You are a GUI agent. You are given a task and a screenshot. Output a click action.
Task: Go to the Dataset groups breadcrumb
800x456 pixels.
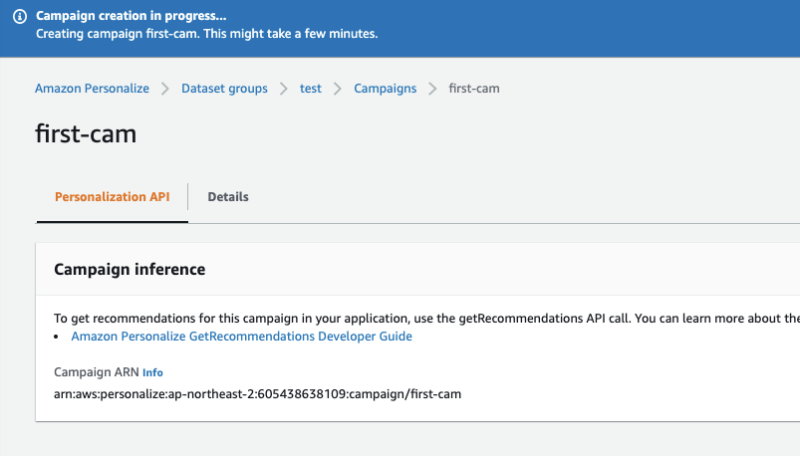pyautogui.click(x=224, y=88)
